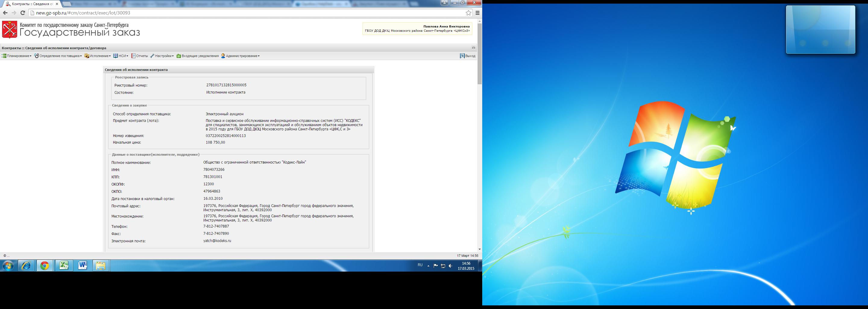Open the Отчеты menu item
The image size is (868, 309).
point(140,56)
